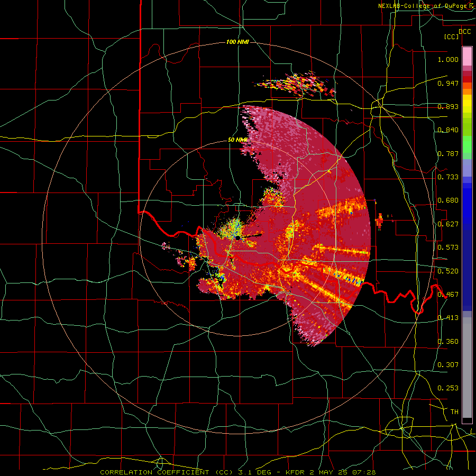476x476 pixels.
Task: Click the 0.573 scale value
Action: (448, 248)
